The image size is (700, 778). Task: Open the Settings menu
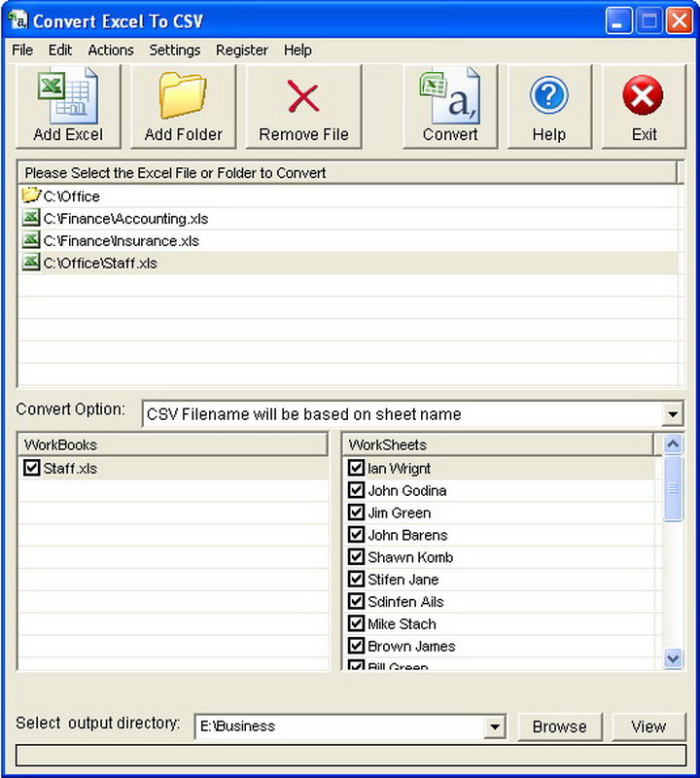175,51
